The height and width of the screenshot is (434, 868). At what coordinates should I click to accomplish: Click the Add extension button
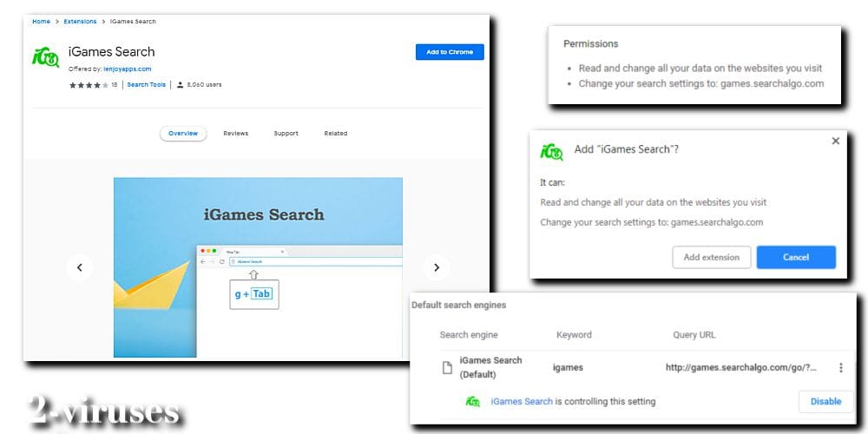(712, 258)
